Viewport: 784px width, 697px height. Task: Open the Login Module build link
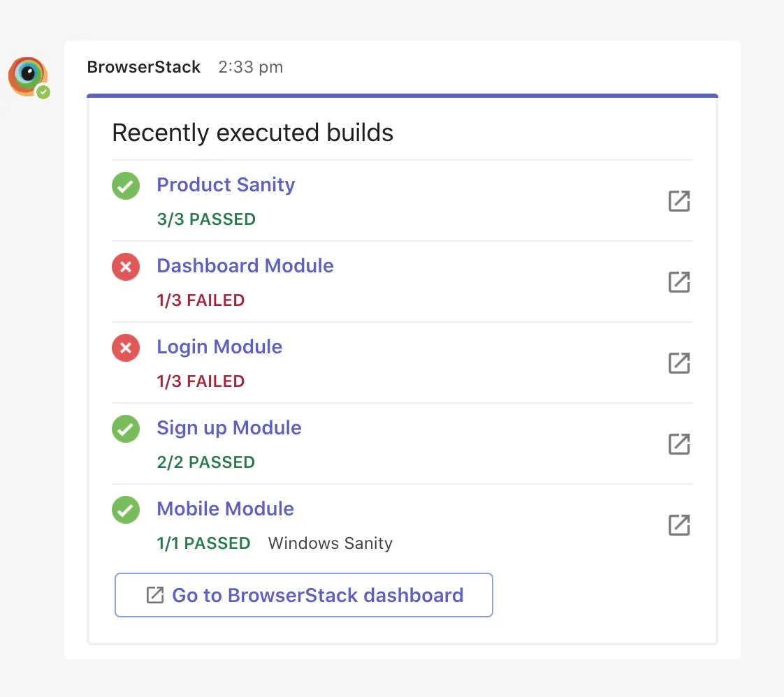[219, 347]
